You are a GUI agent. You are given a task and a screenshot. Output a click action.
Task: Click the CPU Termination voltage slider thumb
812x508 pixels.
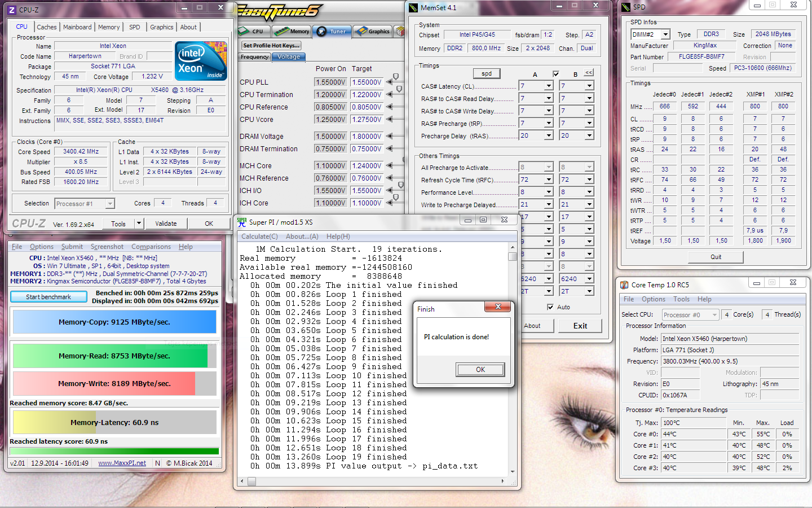[399, 89]
